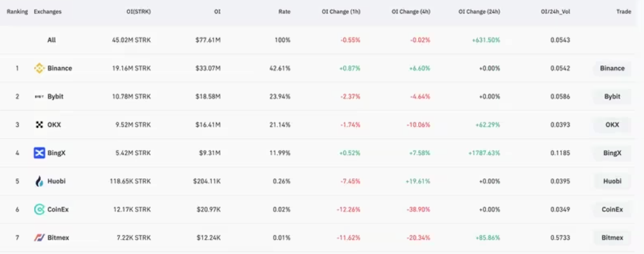Image resolution: width=644 pixels, height=254 pixels.
Task: Sort table by Rate column header
Action: [x=284, y=12]
